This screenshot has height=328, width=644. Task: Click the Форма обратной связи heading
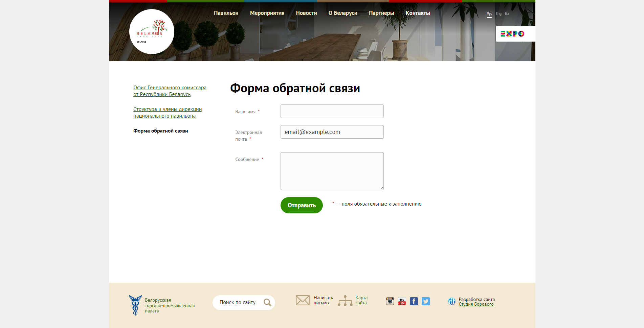click(295, 88)
